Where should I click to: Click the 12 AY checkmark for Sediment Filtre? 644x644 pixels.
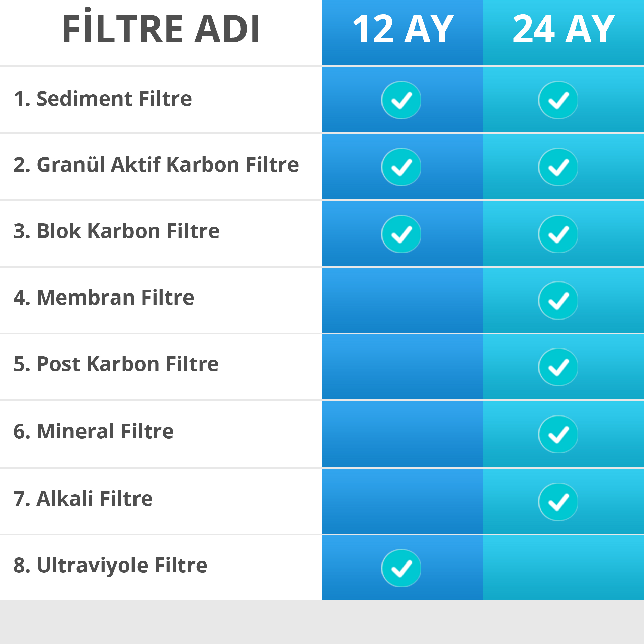(x=401, y=100)
